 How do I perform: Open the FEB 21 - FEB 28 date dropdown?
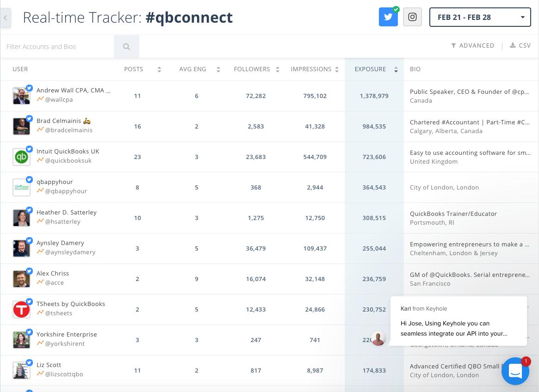coord(480,17)
